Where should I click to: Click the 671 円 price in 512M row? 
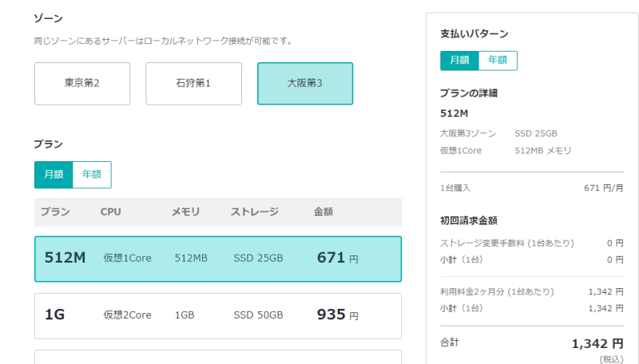point(338,258)
